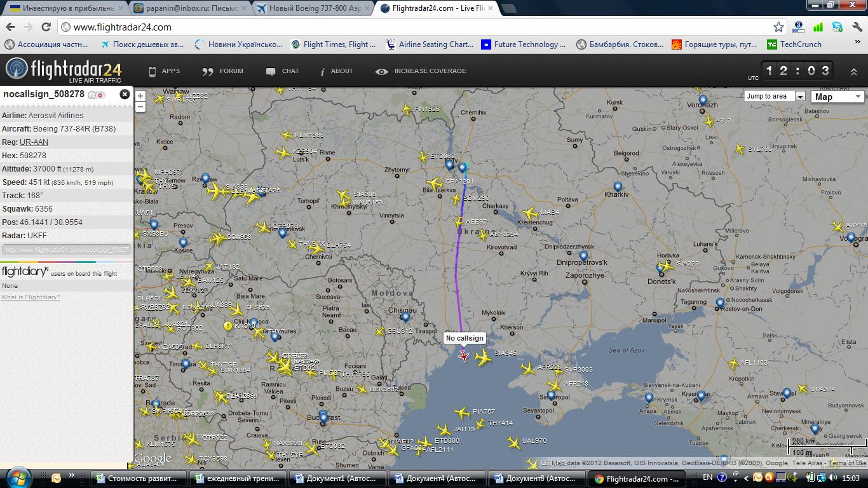Open the FORUM menu item
This screenshot has height=488, width=868.
(223, 71)
